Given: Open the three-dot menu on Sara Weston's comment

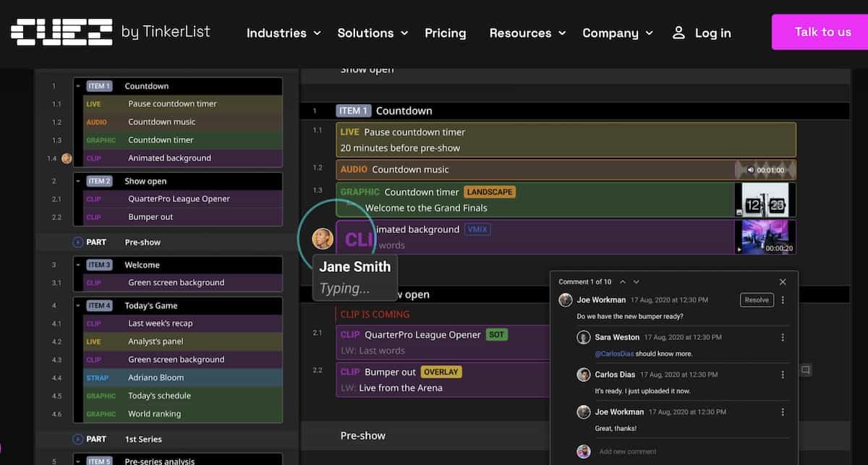Looking at the screenshot, I should [782, 338].
